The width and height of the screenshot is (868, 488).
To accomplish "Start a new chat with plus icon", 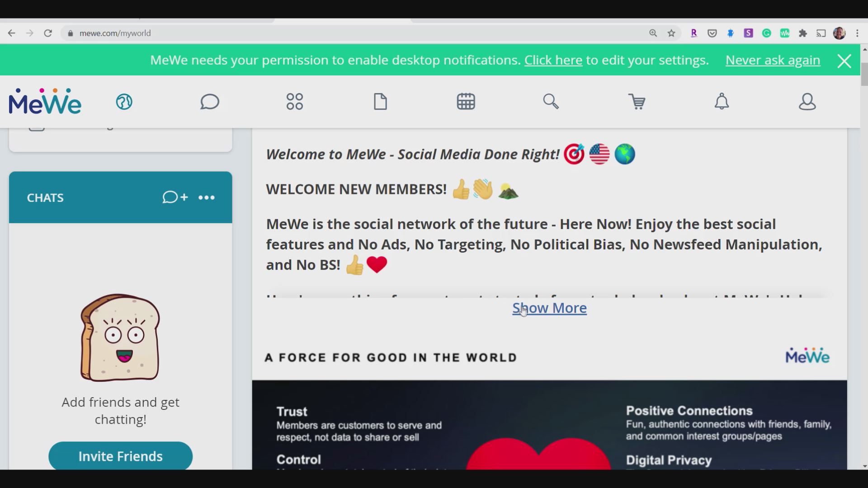I will point(175,197).
